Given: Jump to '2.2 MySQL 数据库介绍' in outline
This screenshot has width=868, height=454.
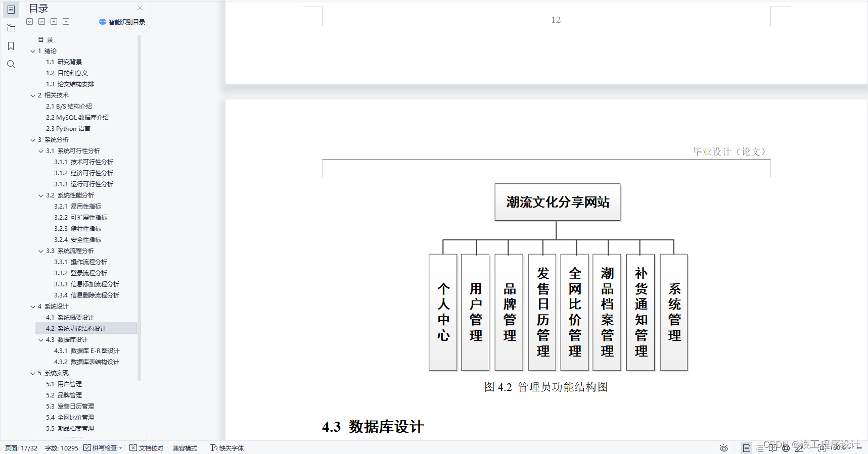Looking at the screenshot, I should coord(77,117).
